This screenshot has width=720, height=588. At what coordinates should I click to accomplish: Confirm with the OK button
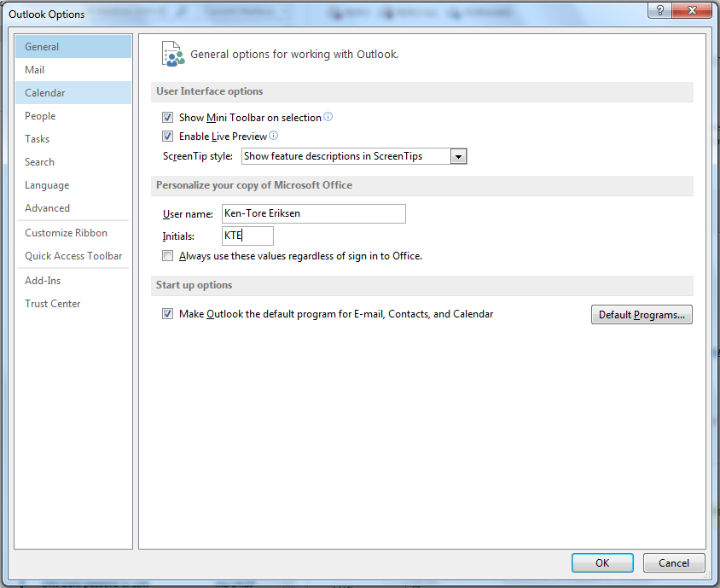602,562
